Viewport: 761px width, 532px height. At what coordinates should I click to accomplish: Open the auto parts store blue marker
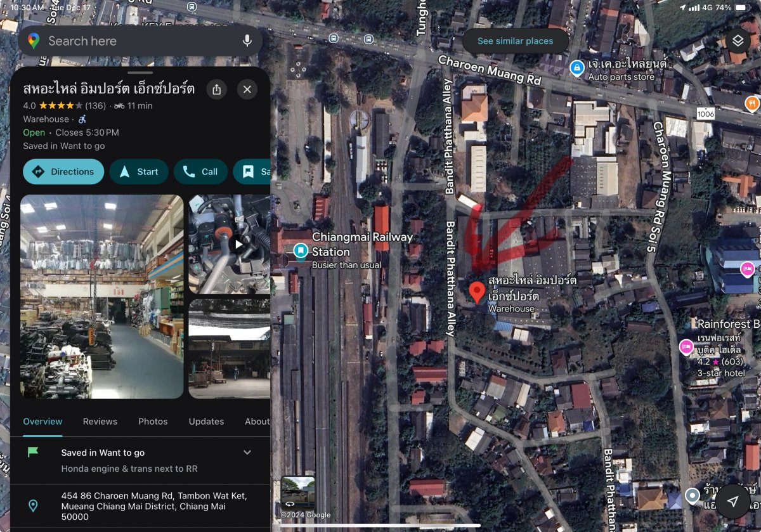point(576,68)
